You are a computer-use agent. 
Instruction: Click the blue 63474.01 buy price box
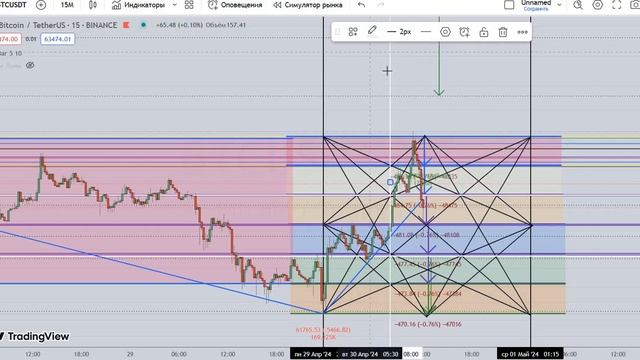58,39
